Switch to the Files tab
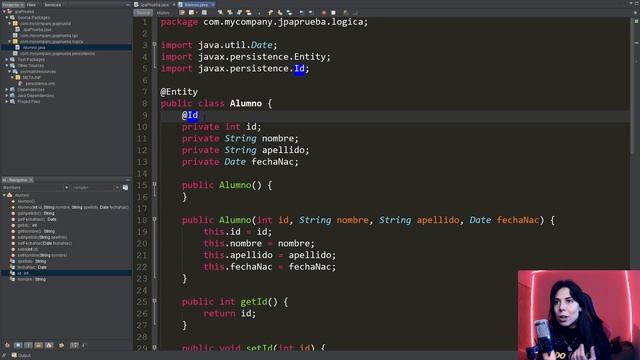 31,4
